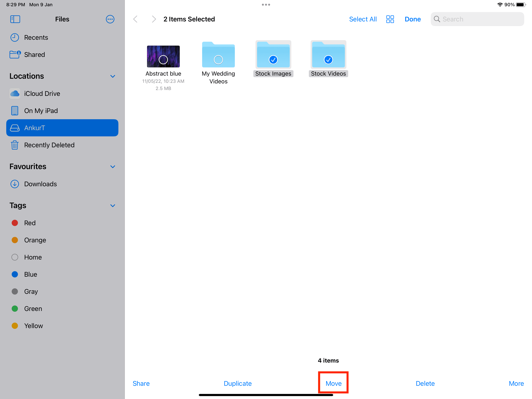Open iCloud Drive location
The width and height of the screenshot is (532, 399).
62,94
